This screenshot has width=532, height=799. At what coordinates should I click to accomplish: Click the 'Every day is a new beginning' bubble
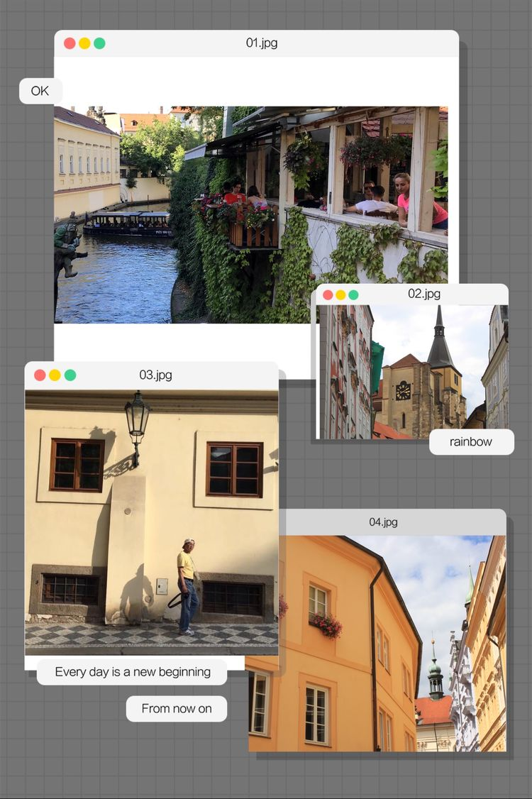point(132,672)
